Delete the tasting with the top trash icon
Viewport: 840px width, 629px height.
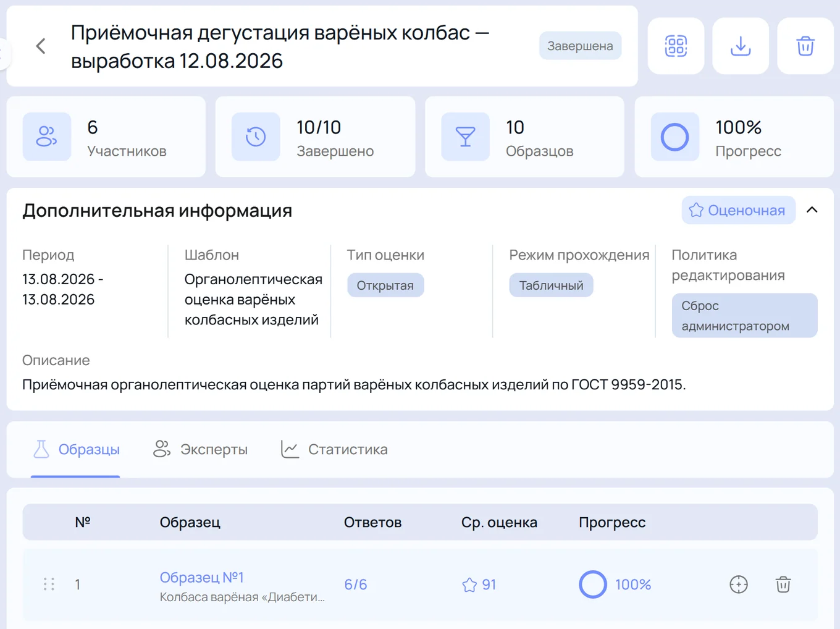click(x=805, y=46)
